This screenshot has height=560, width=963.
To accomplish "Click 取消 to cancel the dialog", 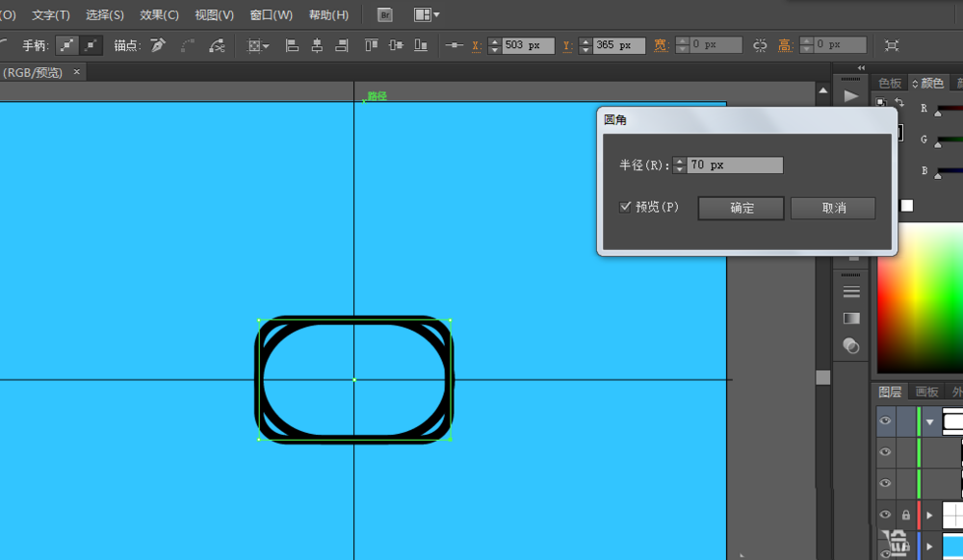I will click(832, 208).
